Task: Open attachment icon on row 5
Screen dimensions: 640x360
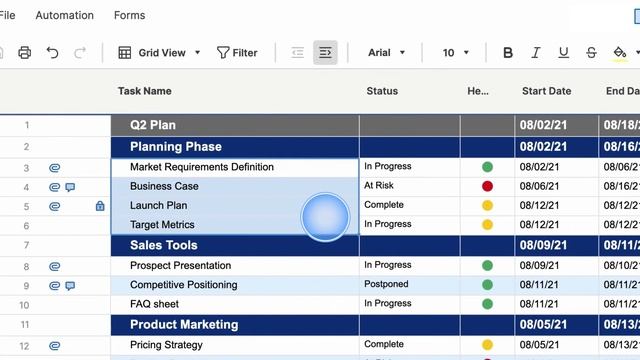Action: (54, 206)
